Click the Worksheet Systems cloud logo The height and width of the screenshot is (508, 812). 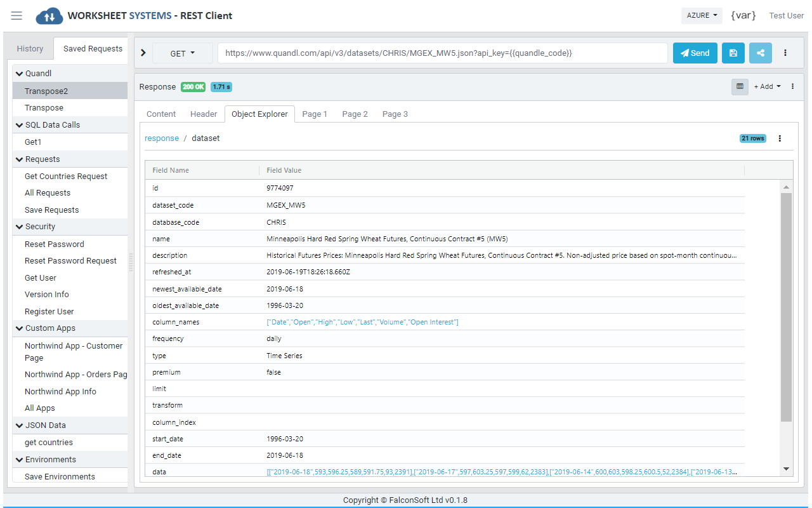click(49, 16)
